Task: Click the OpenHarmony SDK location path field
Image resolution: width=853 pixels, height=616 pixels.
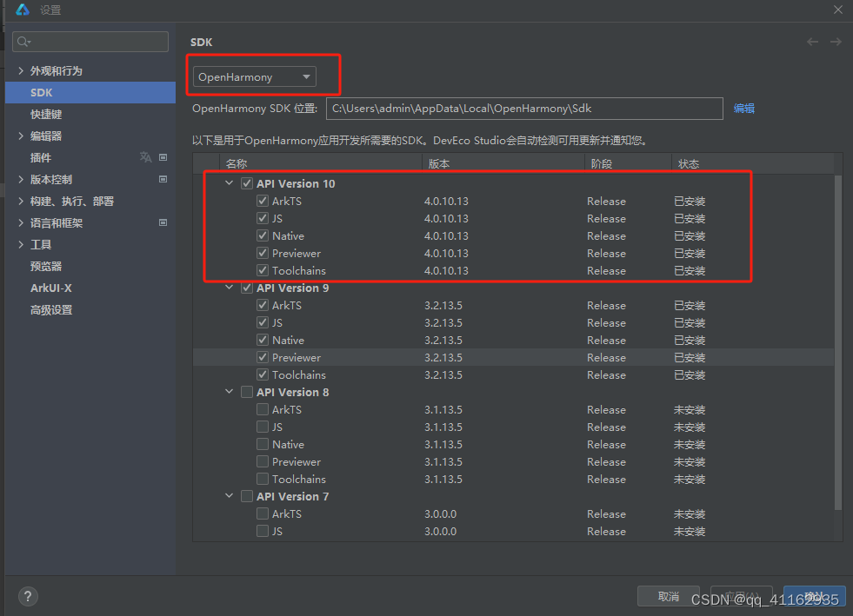Action: coord(524,109)
